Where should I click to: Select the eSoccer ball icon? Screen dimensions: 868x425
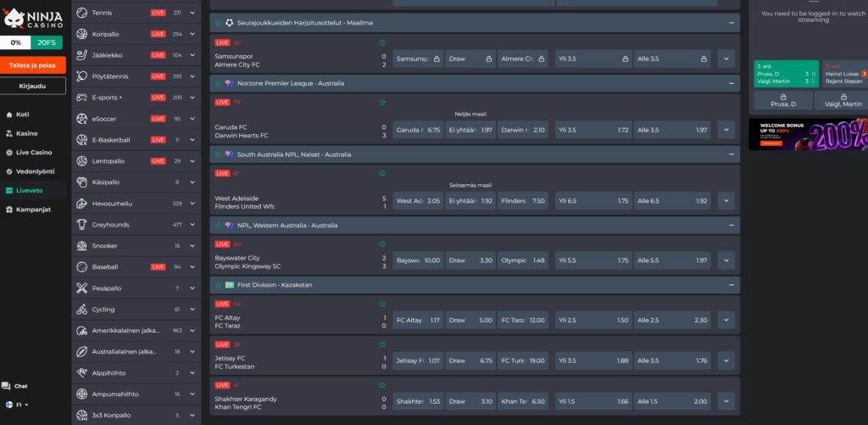pos(82,119)
